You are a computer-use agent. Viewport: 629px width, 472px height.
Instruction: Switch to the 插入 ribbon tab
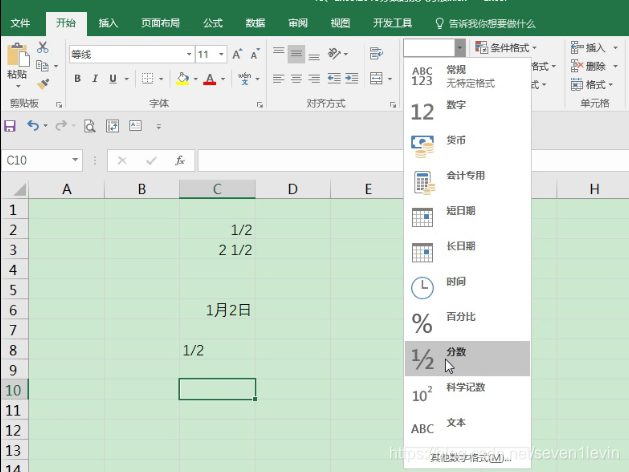(108, 23)
